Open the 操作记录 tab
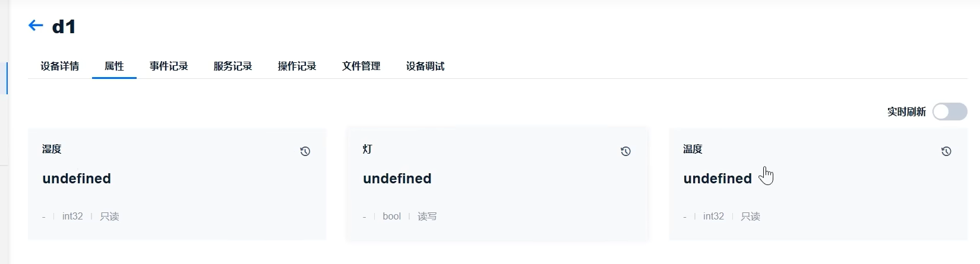 (297, 66)
